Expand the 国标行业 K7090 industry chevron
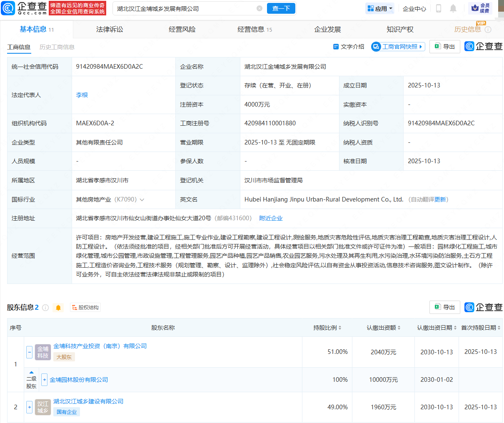504x423 pixels. tap(142, 200)
